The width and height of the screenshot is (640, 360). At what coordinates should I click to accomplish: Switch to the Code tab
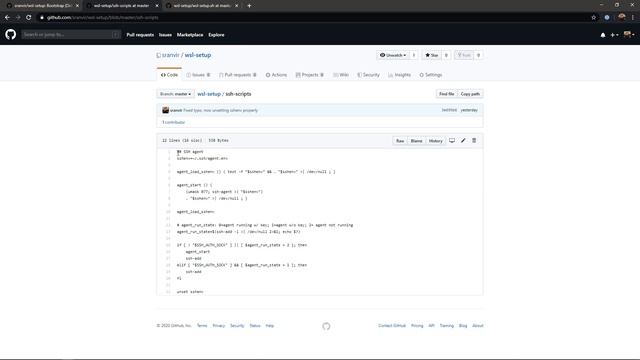[x=169, y=75]
